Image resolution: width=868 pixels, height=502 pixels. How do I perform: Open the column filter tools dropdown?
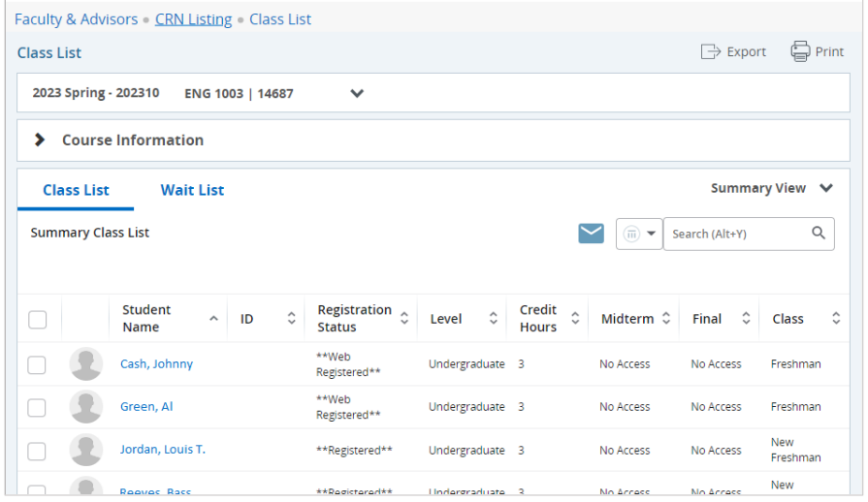coord(639,234)
